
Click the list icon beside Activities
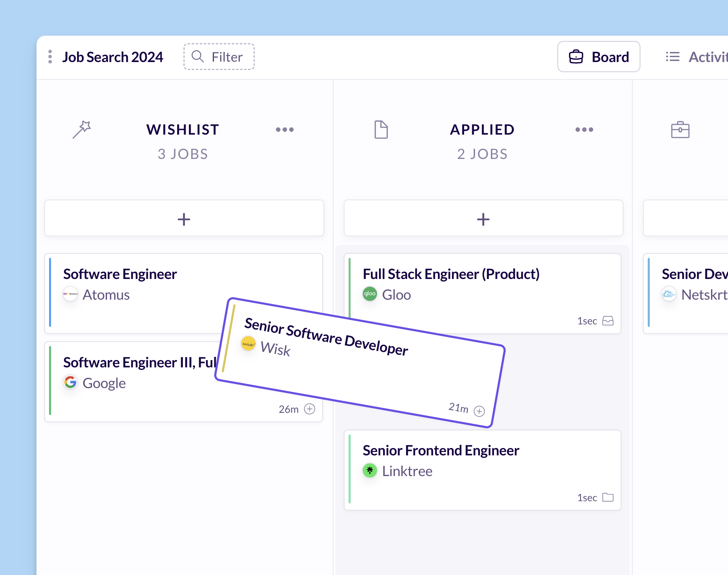point(673,57)
